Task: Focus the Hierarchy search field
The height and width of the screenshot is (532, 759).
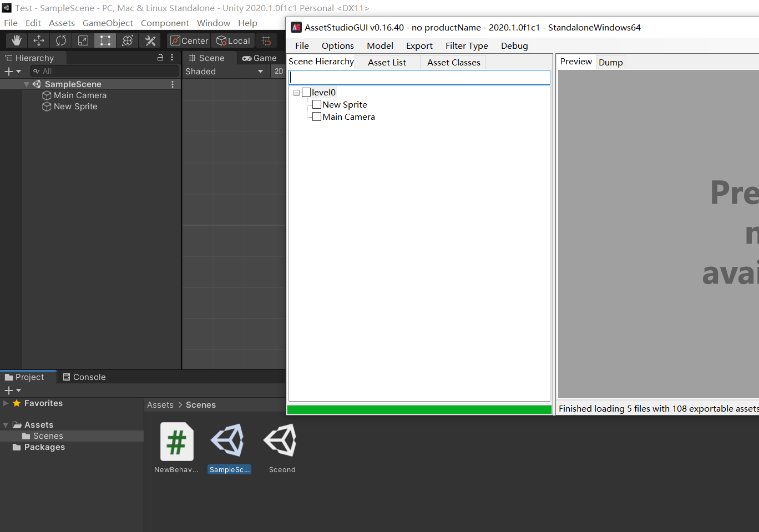Action: [105, 71]
